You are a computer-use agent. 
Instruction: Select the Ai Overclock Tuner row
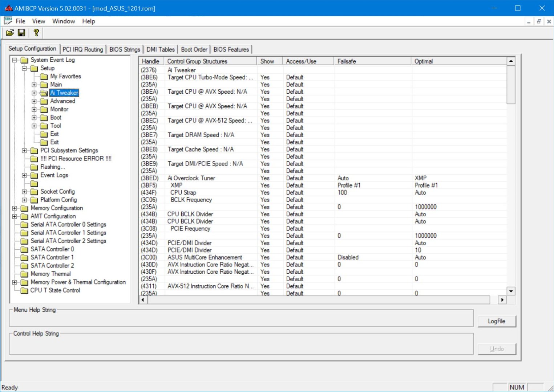point(191,178)
